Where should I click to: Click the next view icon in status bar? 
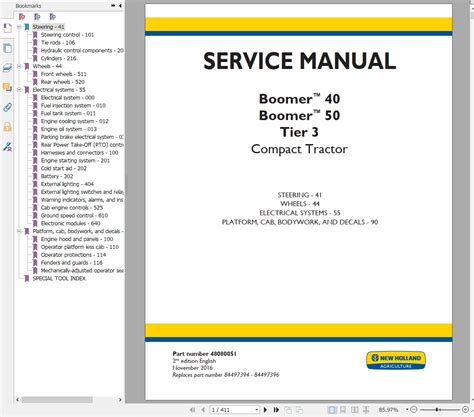[x=299, y=410]
